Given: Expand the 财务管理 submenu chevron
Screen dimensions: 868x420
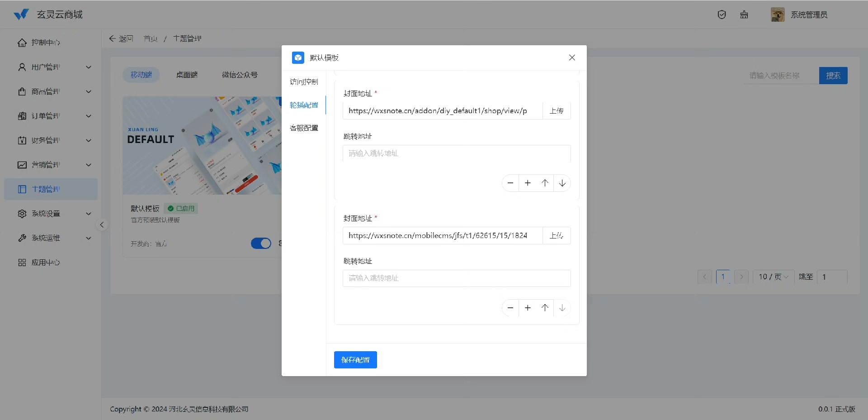Looking at the screenshot, I should click(x=89, y=140).
